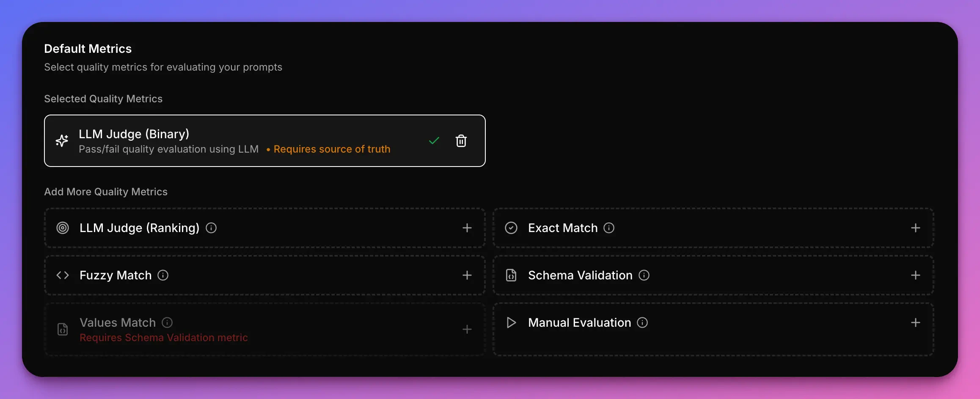Click the circled checkmark icon beside Exact Match
Viewport: 980px width, 399px height.
[x=511, y=228]
